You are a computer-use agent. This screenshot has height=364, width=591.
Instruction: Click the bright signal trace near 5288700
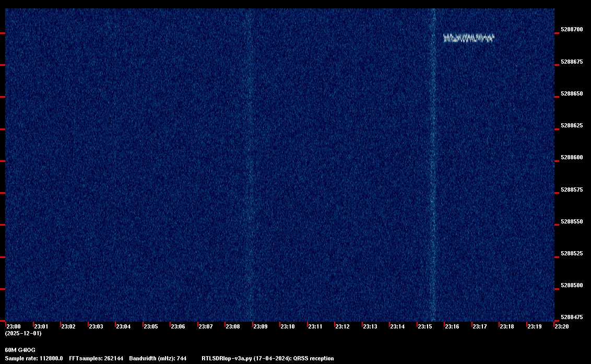point(468,38)
